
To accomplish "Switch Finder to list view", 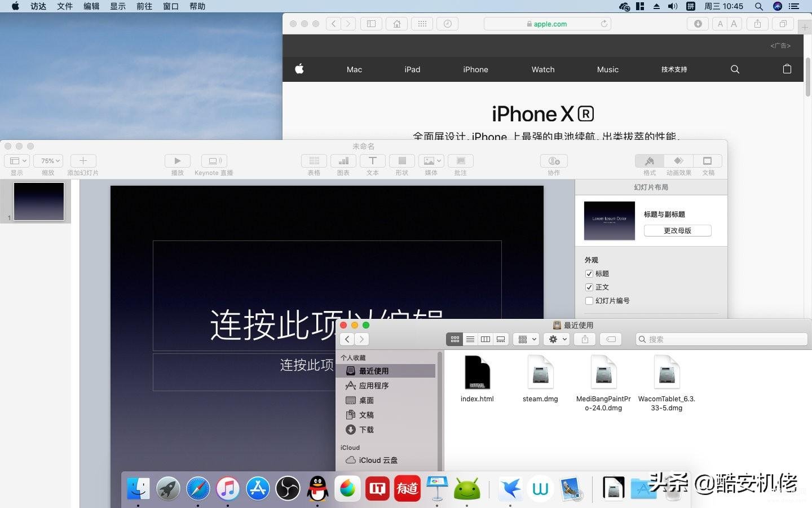I will 470,339.
